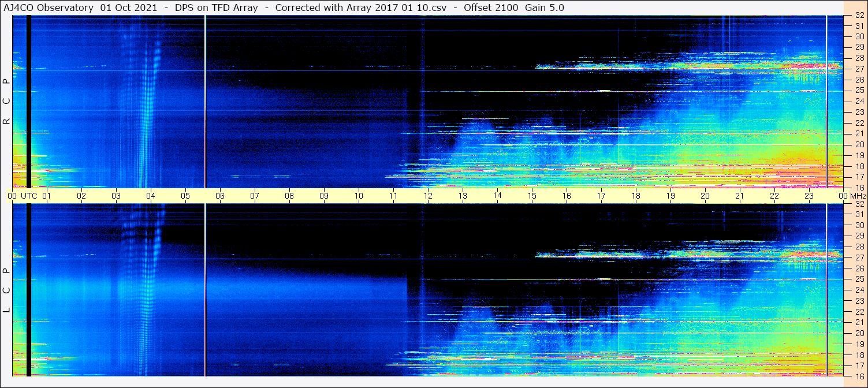868x388 pixels.
Task: Select the 09 hour tick on the time axis
Action: [x=324, y=196]
